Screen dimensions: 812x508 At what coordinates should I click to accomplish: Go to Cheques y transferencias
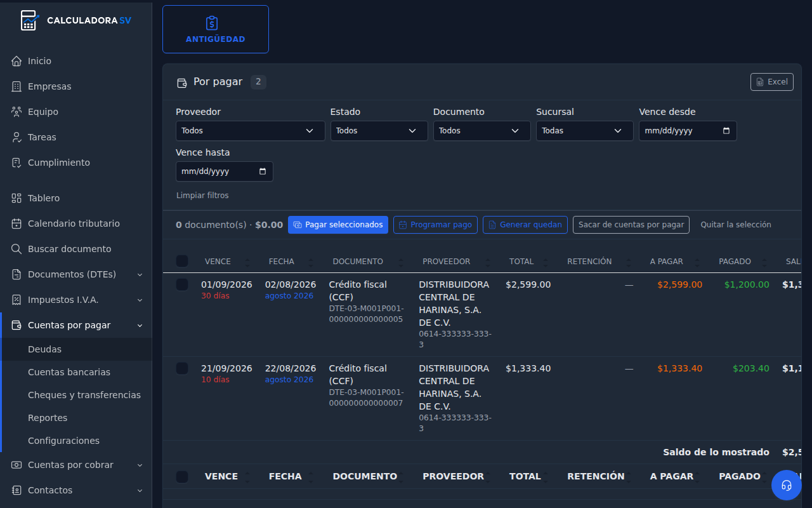pyautogui.click(x=84, y=395)
